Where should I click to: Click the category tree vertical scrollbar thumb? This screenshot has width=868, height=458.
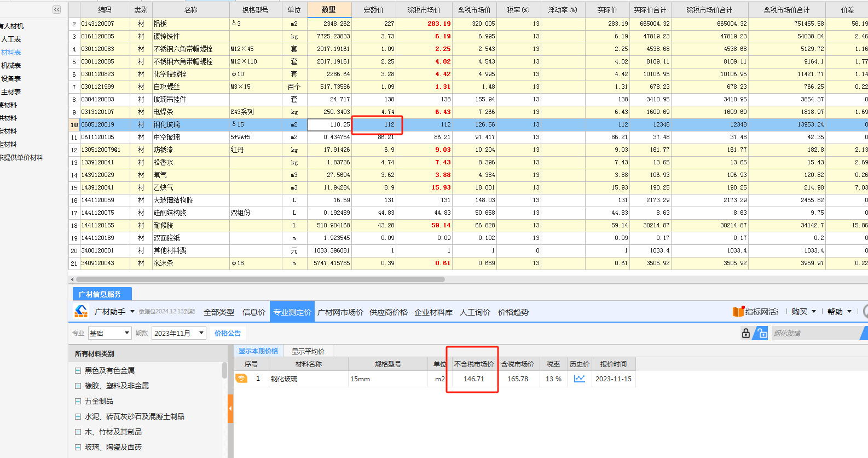point(224,370)
